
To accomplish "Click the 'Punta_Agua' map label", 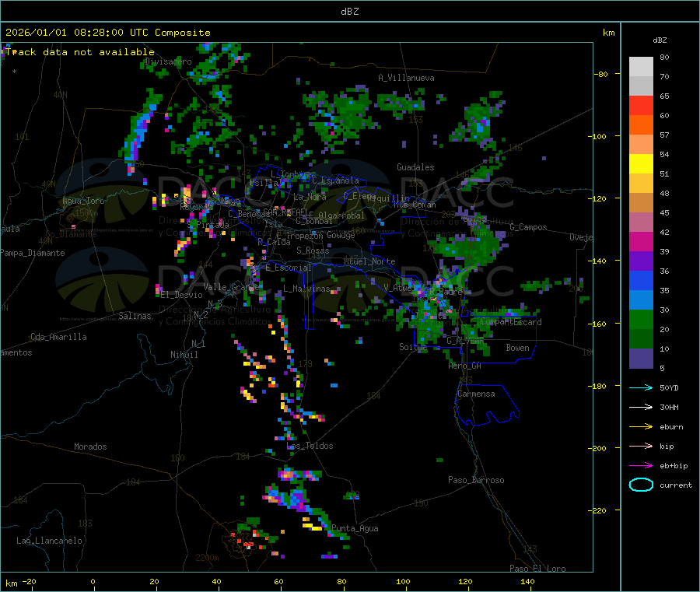I will (355, 528).
